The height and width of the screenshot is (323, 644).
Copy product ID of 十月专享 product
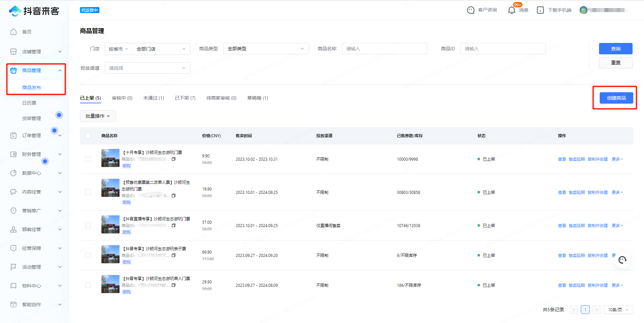pos(174,159)
